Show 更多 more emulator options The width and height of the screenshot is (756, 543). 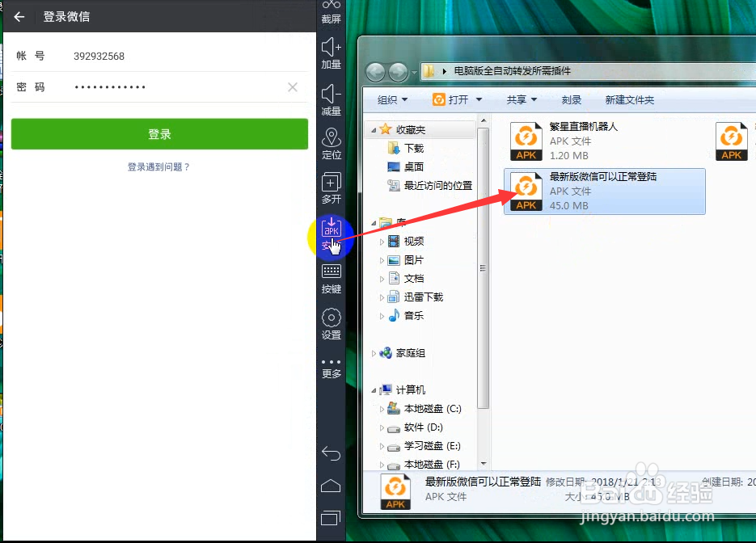tap(332, 368)
